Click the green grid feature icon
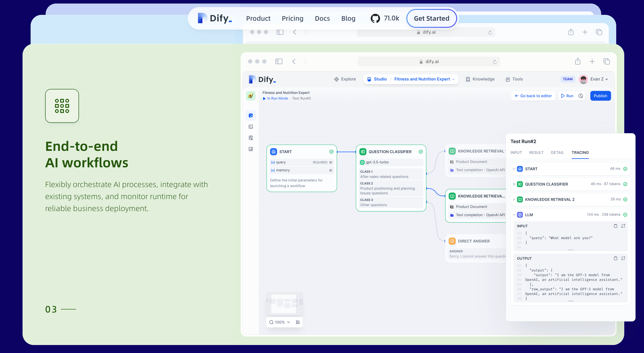This screenshot has height=353, width=644. (62, 106)
